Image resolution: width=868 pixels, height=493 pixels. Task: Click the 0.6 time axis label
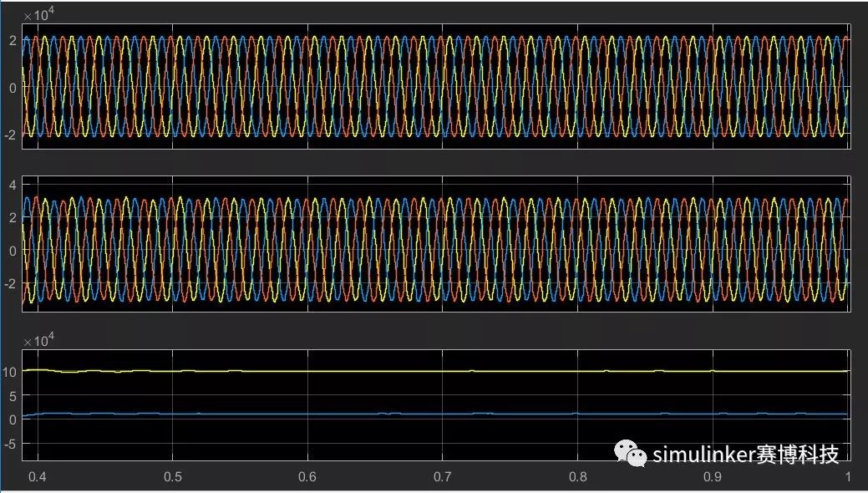(x=307, y=477)
